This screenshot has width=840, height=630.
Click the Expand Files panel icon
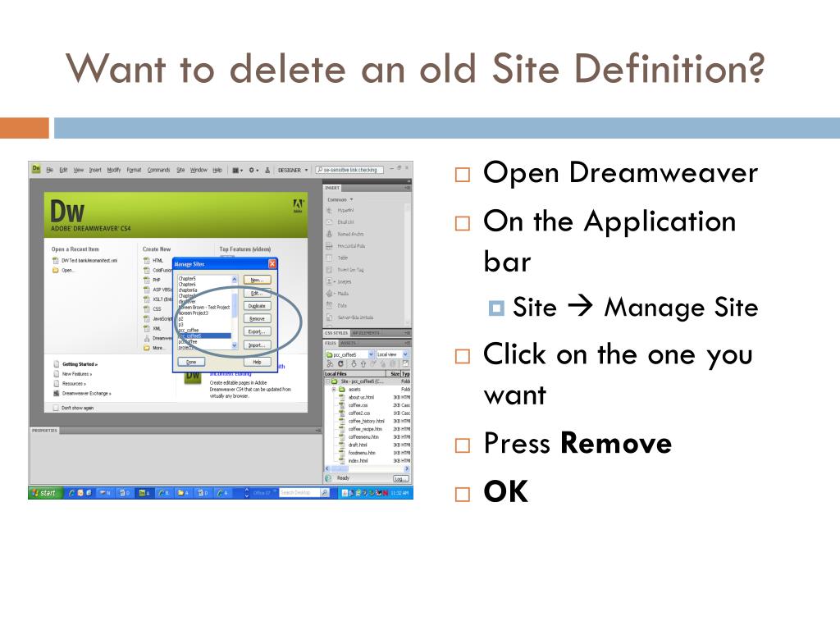pos(405,363)
